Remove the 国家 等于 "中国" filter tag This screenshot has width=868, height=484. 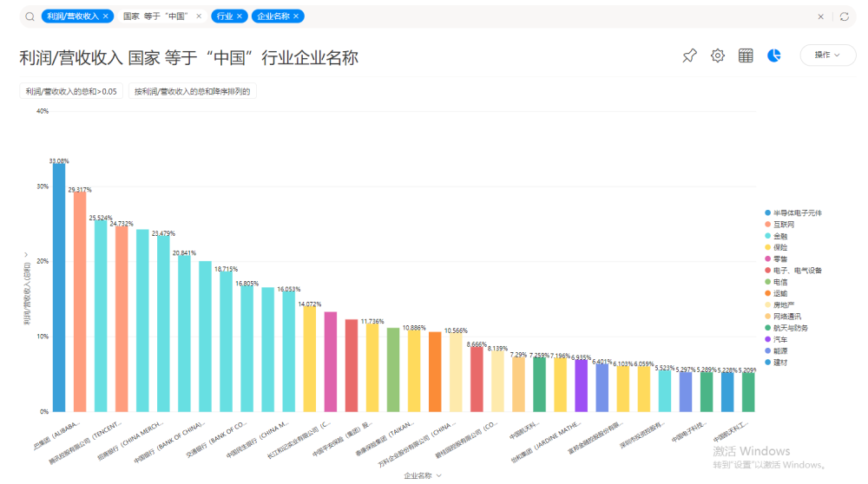[199, 16]
